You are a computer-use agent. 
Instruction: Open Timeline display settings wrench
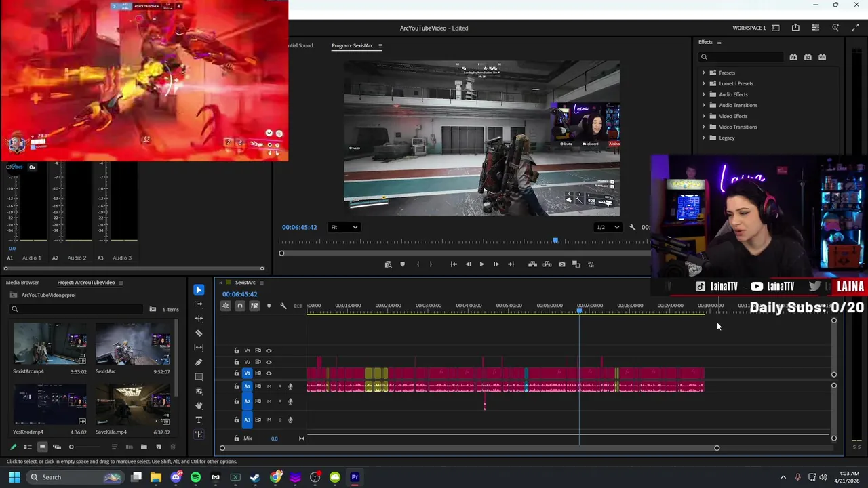[283, 306]
